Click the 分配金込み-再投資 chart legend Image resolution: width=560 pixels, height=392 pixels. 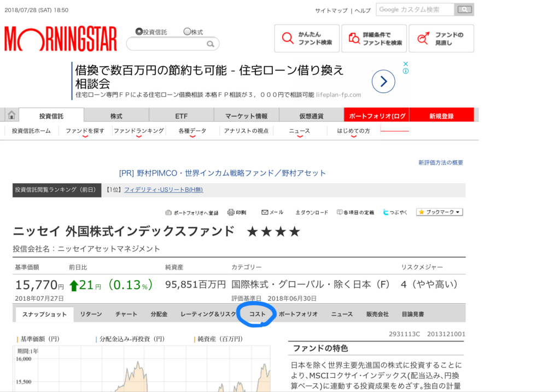[x=130, y=339]
